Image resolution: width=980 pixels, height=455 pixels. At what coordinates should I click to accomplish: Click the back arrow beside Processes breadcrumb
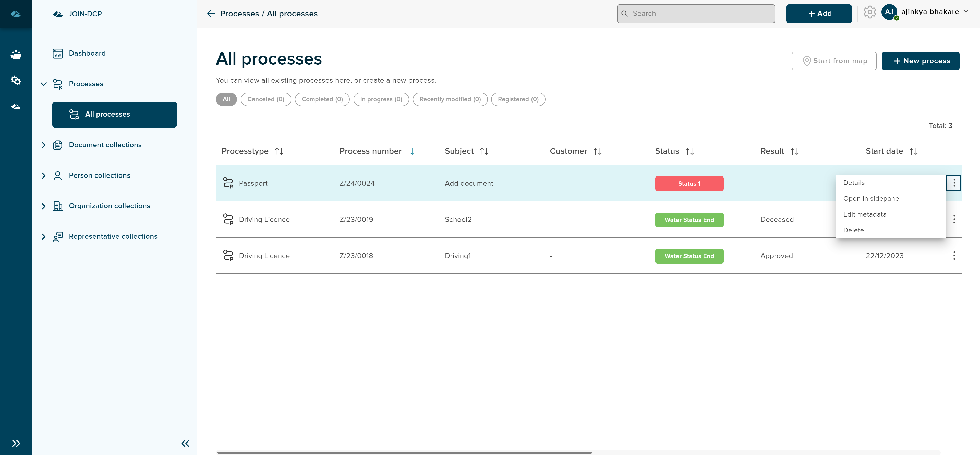[x=211, y=14]
